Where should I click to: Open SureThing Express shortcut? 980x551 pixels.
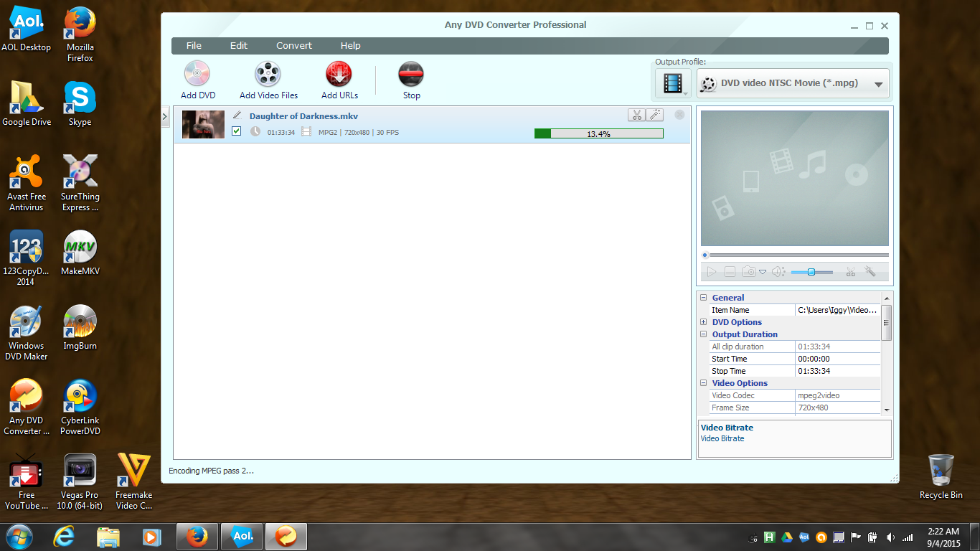point(80,184)
